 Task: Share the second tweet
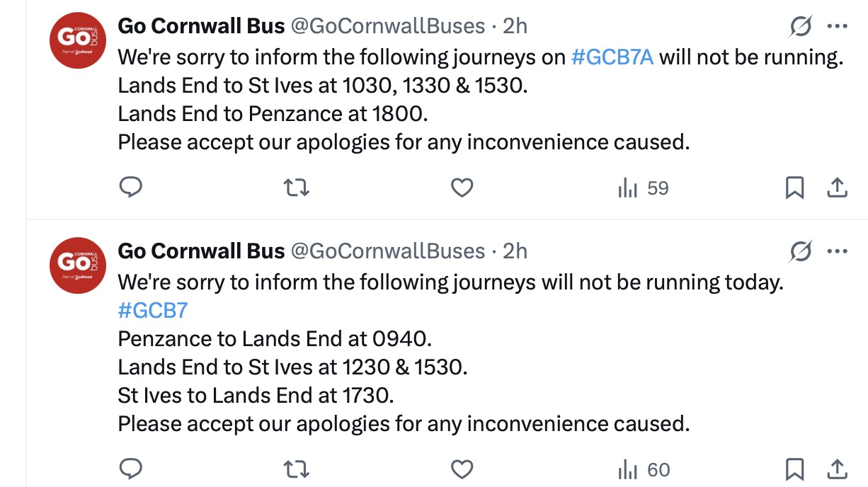coord(836,469)
